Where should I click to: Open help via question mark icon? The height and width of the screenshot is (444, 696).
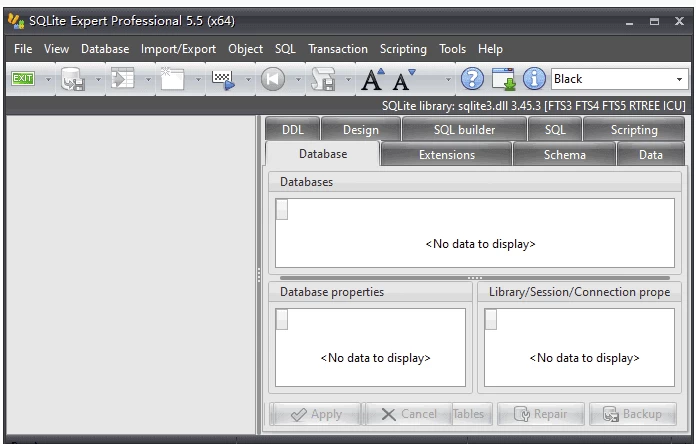point(473,79)
